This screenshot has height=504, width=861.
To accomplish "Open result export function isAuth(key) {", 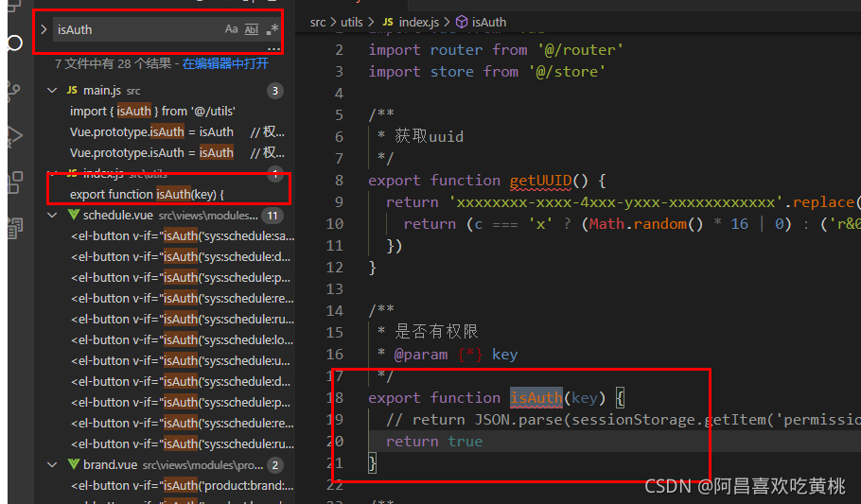I will point(148,195).
